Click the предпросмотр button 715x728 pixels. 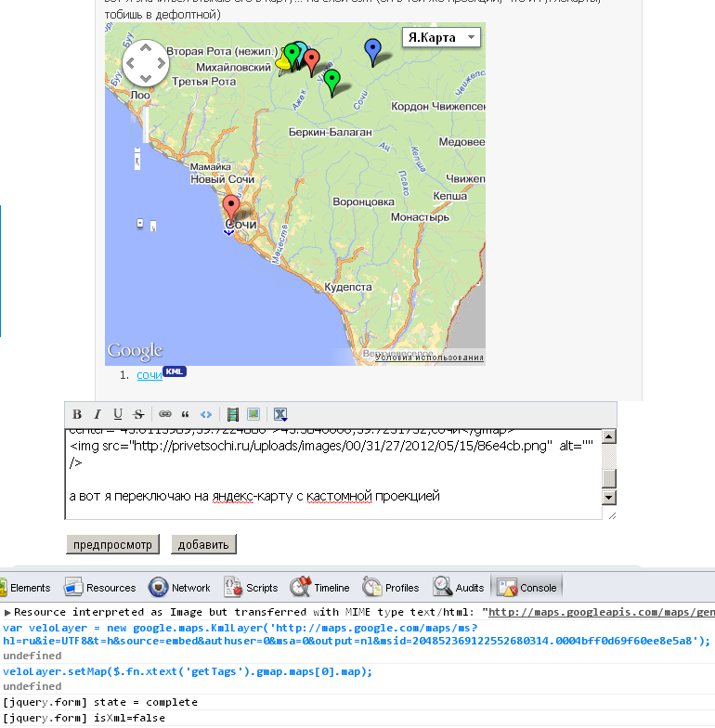pyautogui.click(x=112, y=544)
